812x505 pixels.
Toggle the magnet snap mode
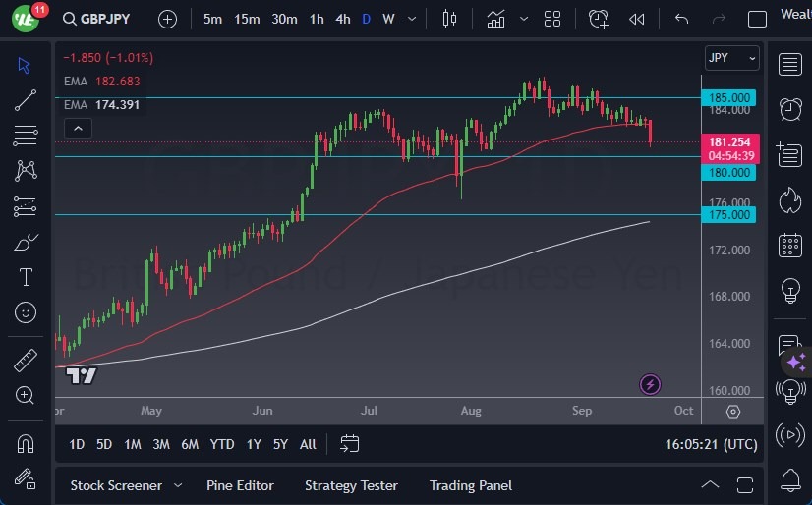click(26, 443)
